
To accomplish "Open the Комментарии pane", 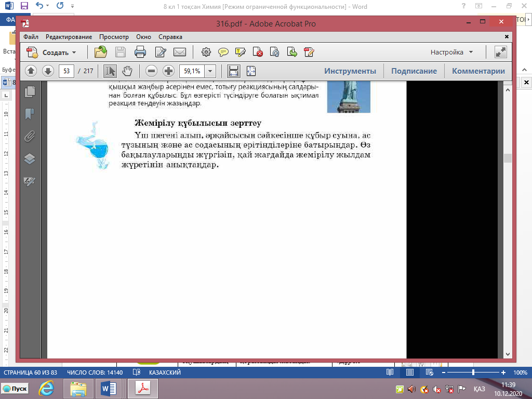I will tap(478, 71).
